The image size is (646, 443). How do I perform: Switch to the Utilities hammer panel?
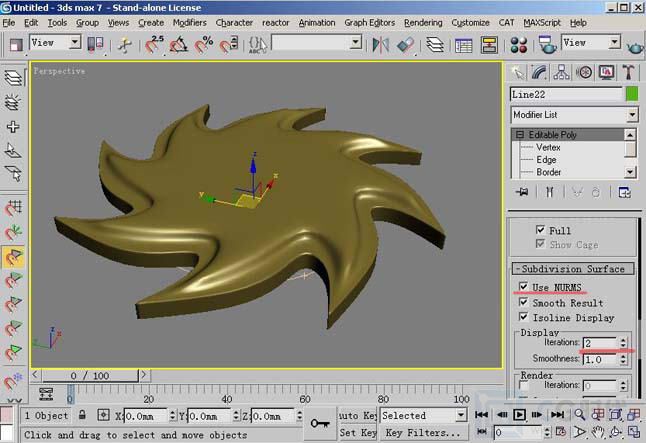pos(628,73)
